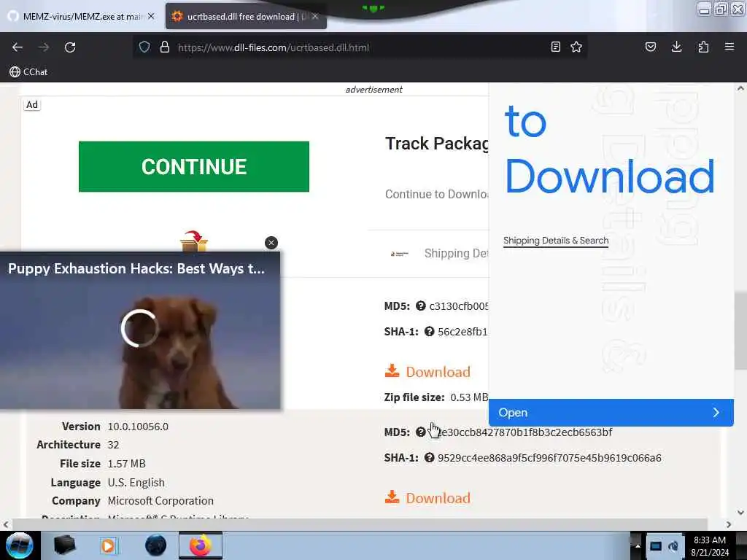The width and height of the screenshot is (747, 560).
Task: Click the help icon beside top MD5
Action: (x=420, y=306)
